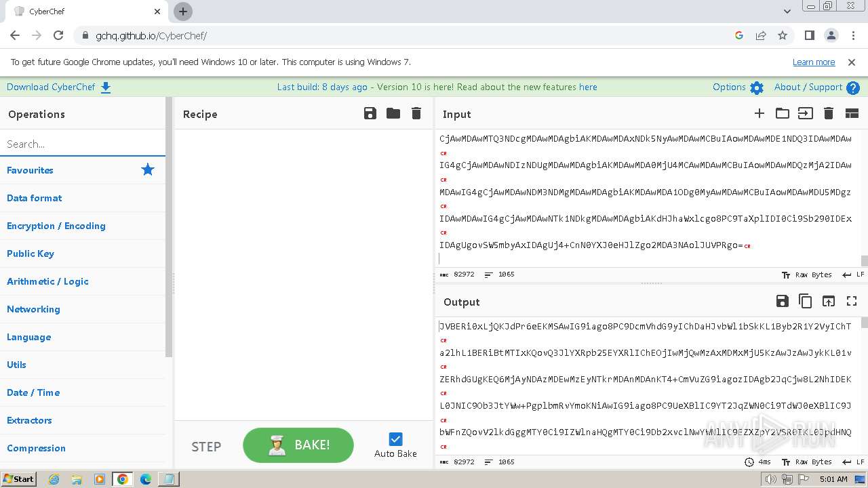
Task: Open folder as input
Action: pyautogui.click(x=783, y=113)
